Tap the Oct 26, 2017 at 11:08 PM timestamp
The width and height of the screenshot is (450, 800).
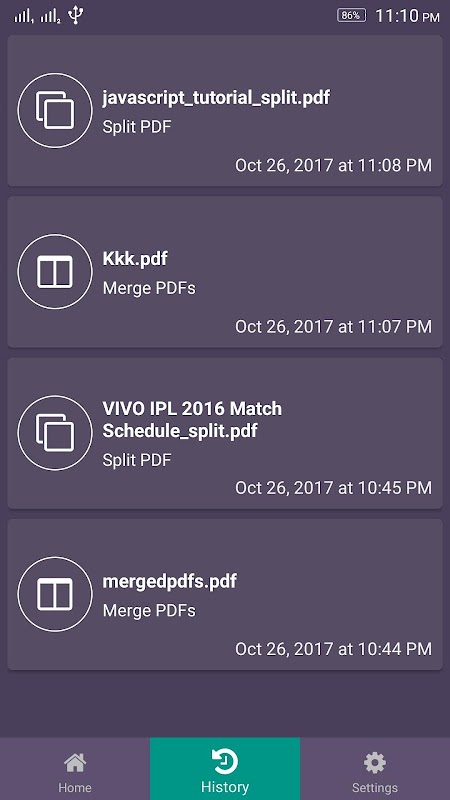[333, 165]
